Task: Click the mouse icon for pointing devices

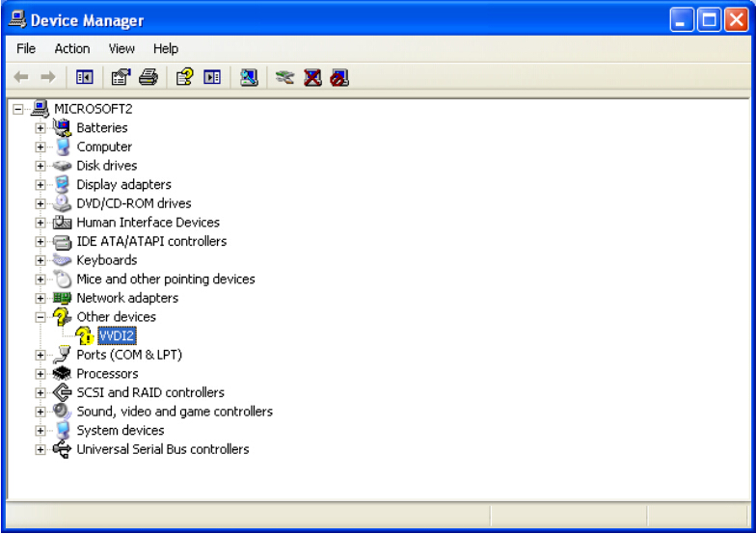Action: (62, 280)
